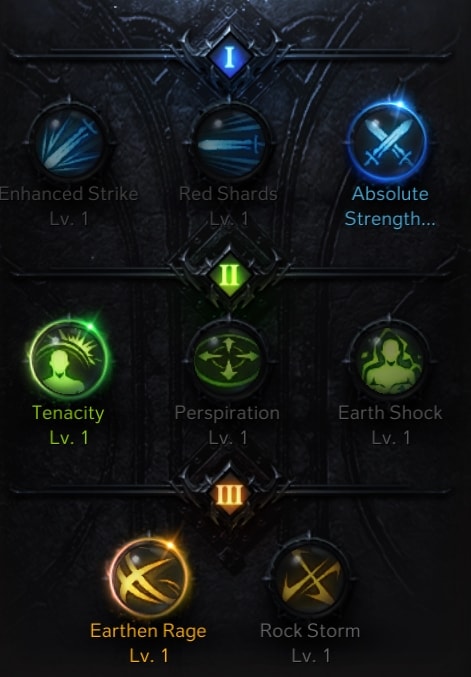
Task: Select the Enhanced Strike tripod icon
Action: click(69, 143)
